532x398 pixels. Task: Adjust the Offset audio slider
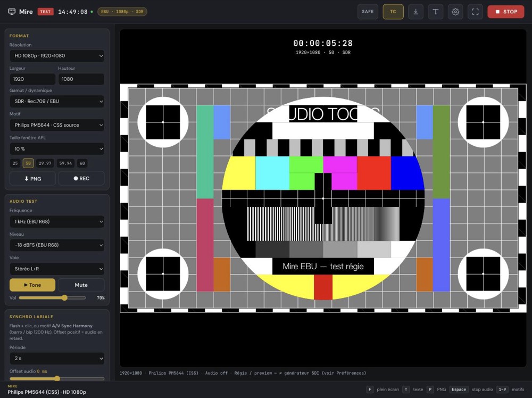point(57,378)
